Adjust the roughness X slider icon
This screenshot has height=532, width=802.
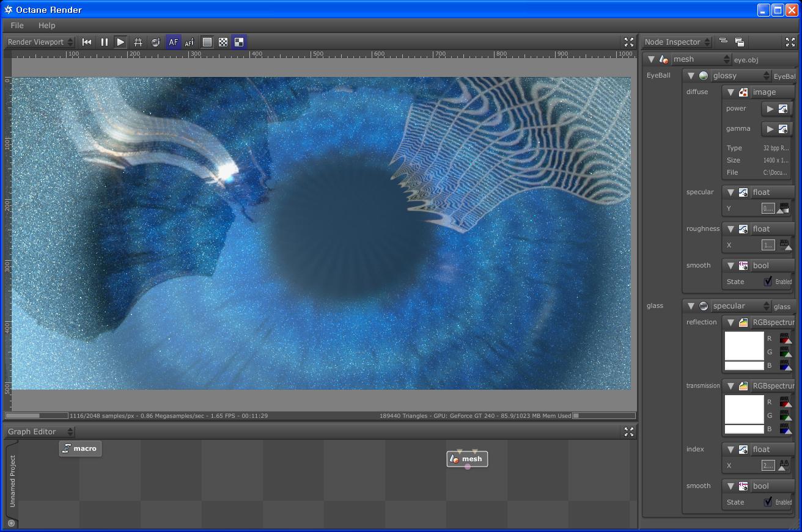[785, 246]
